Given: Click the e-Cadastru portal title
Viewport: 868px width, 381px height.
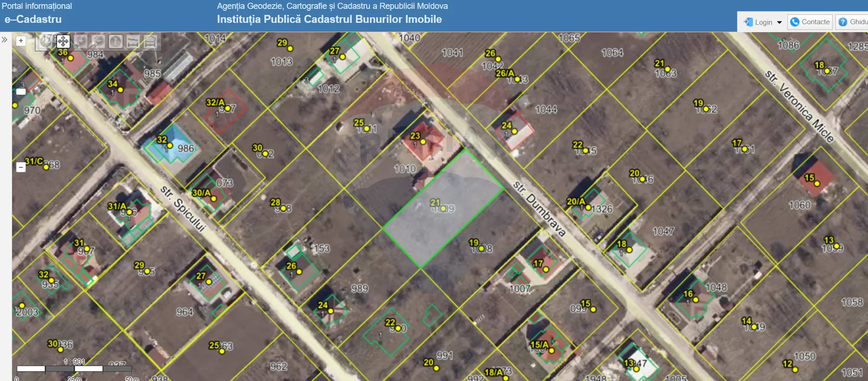Looking at the screenshot, I should 33,19.
